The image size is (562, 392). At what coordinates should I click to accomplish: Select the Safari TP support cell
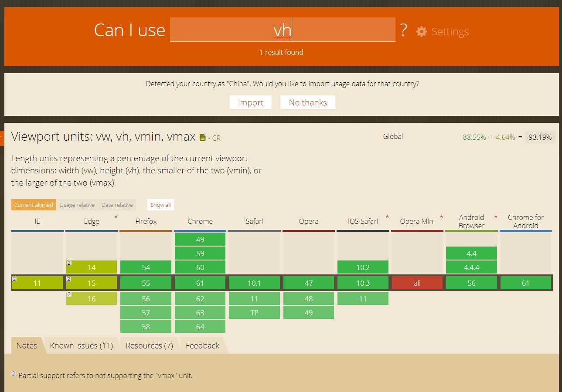coord(254,313)
